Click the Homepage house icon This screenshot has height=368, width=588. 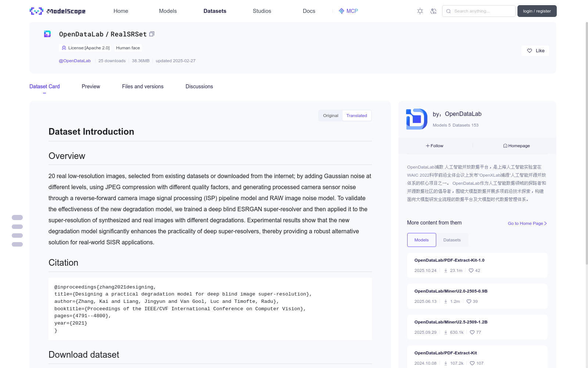tap(505, 146)
